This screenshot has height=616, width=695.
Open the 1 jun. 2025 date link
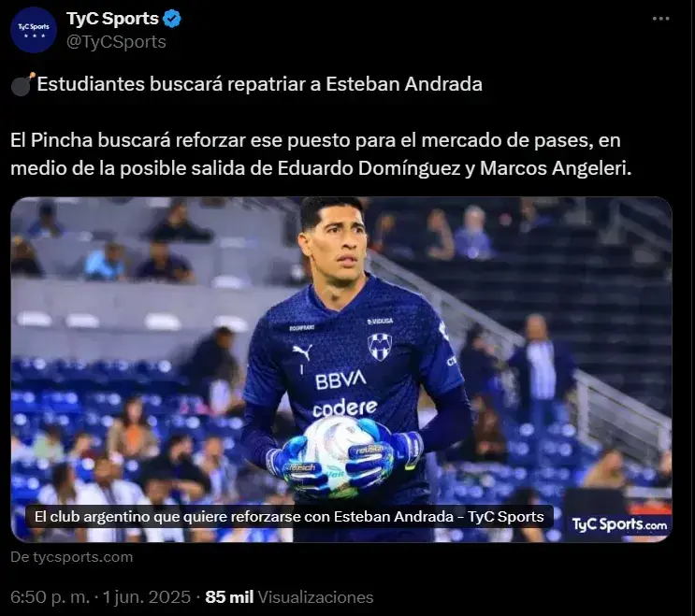point(147,597)
